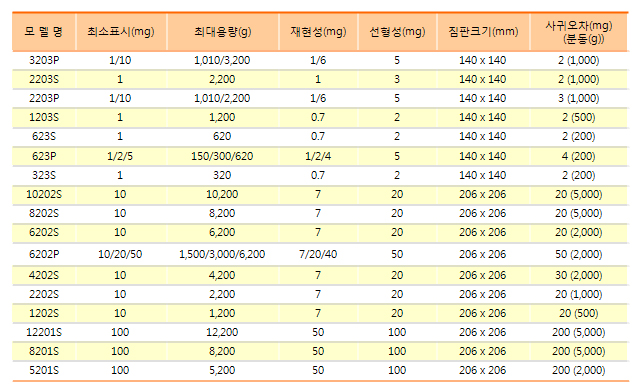The image size is (640, 392).
Task: Click the 재현성(mg) column header
Action: [x=318, y=32]
